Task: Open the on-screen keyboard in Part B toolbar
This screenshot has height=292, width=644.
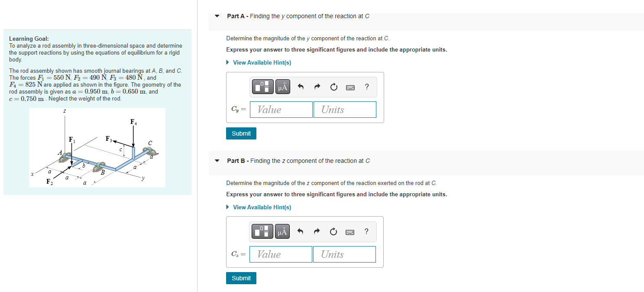Action: pos(350,231)
